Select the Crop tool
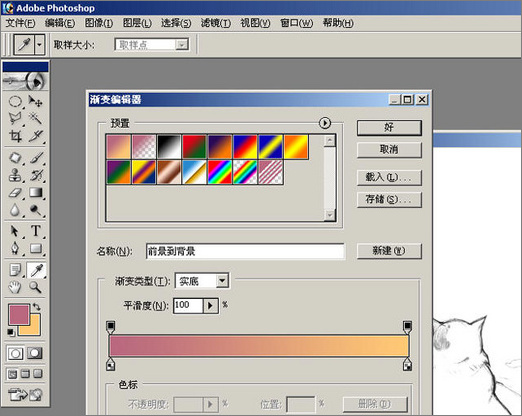This screenshot has height=416, width=522. pos(15,136)
